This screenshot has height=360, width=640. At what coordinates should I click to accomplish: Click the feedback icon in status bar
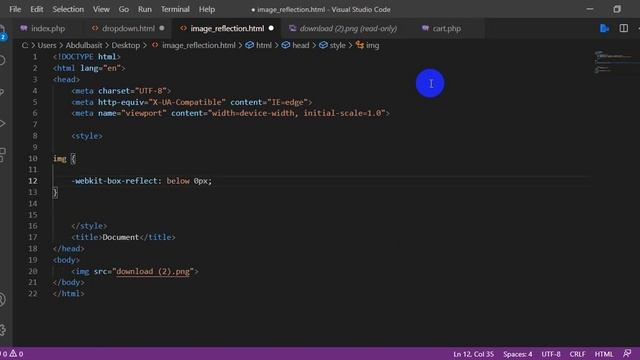[627, 353]
